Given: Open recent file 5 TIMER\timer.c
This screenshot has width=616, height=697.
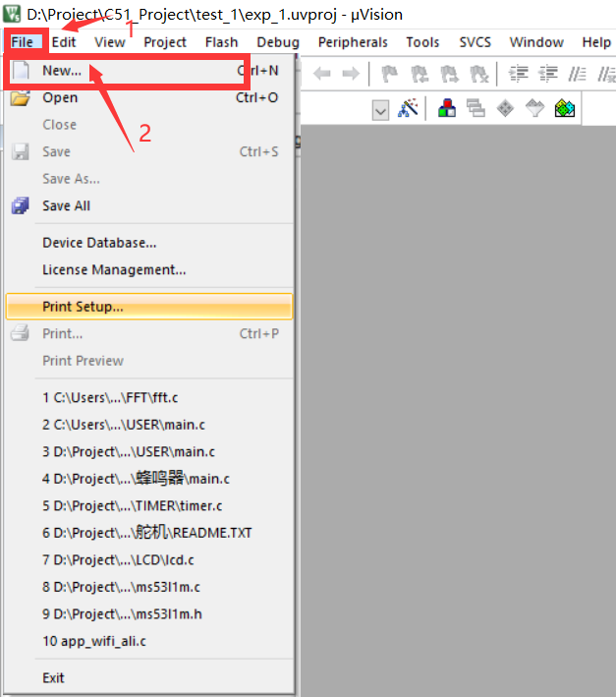Looking at the screenshot, I should [149, 506].
